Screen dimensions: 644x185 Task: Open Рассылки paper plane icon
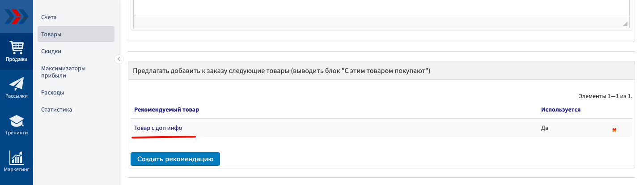[17, 84]
